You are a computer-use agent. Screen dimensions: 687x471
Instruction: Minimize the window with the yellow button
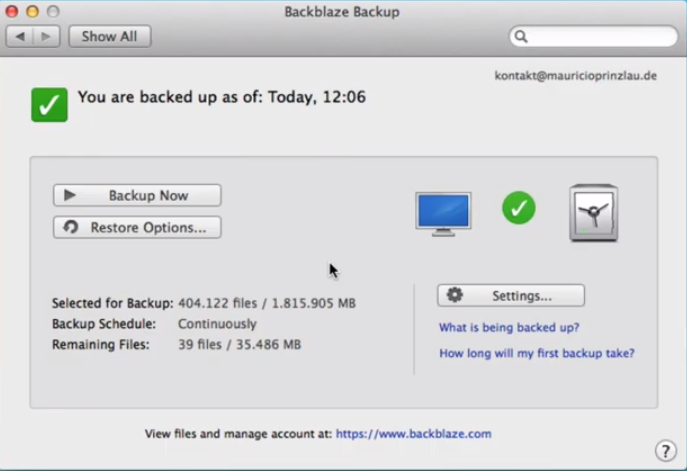[32, 11]
